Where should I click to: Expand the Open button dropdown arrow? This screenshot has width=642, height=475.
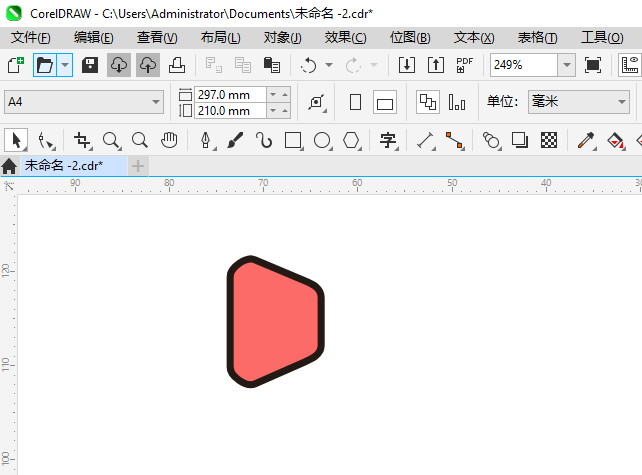[x=65, y=65]
